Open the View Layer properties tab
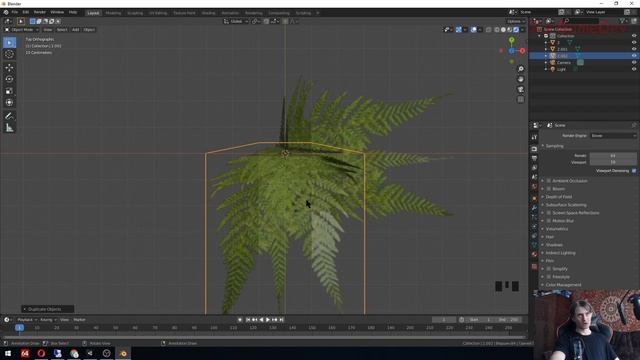The width and height of the screenshot is (640, 360). (534, 167)
